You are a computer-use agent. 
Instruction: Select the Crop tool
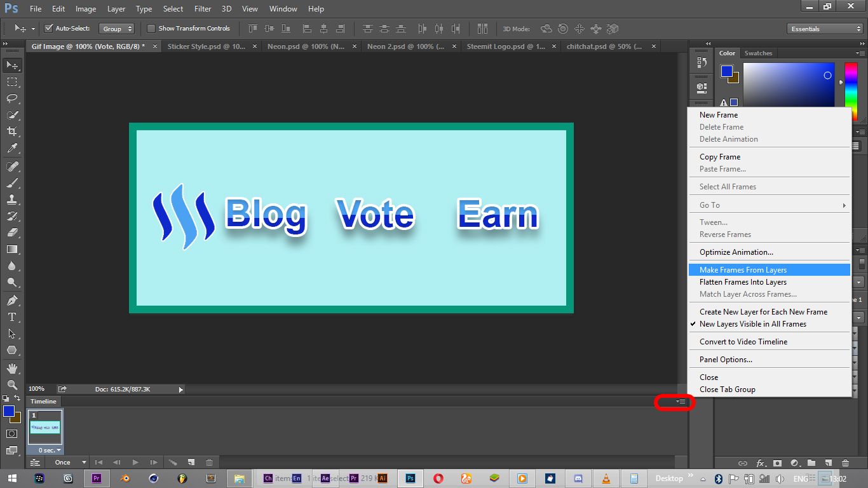click(12, 132)
